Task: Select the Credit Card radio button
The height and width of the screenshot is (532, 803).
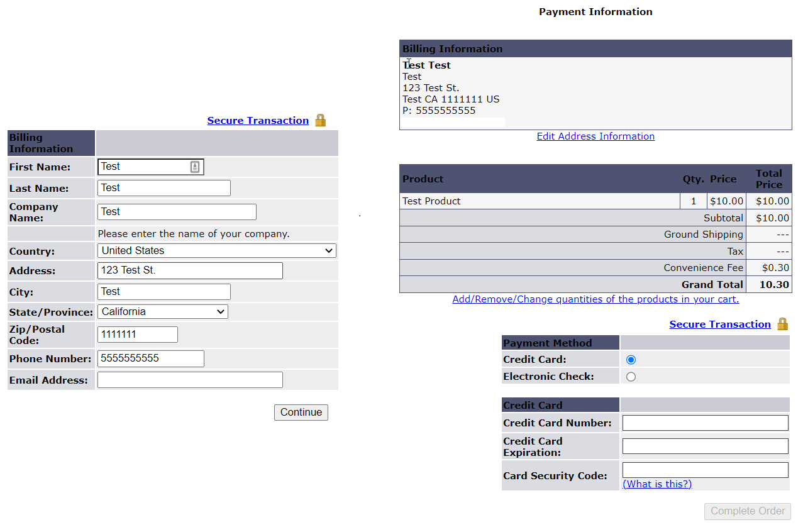Action: 631,360
